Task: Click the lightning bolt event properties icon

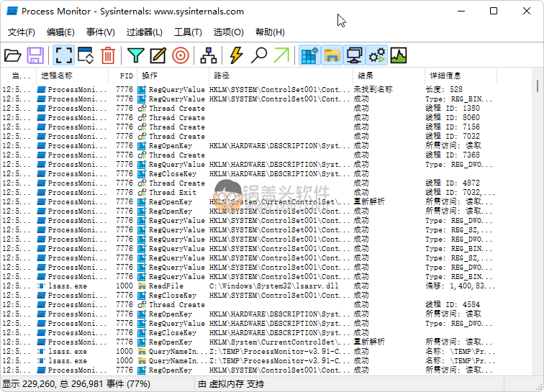Action: pos(236,55)
